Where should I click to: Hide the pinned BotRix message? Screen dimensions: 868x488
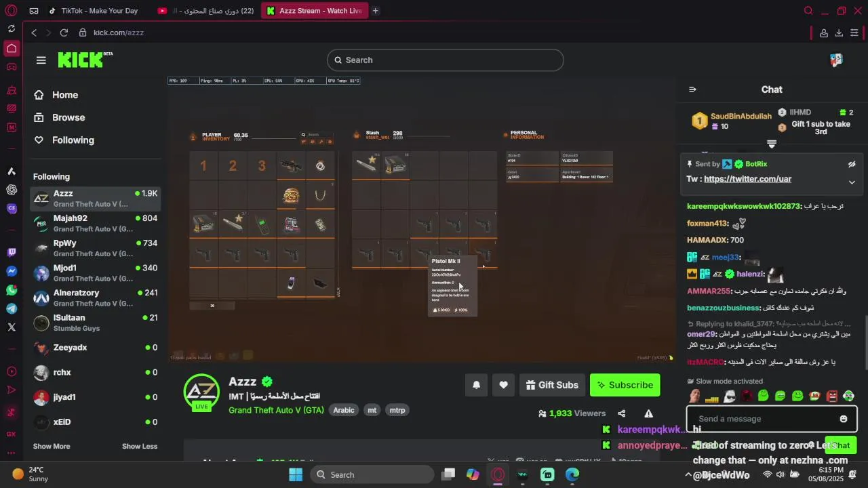852,164
